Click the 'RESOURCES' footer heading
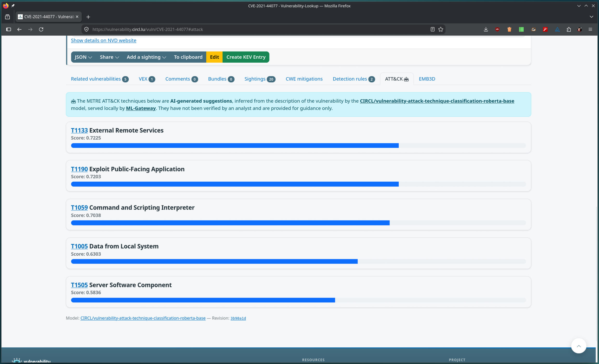 point(313,360)
